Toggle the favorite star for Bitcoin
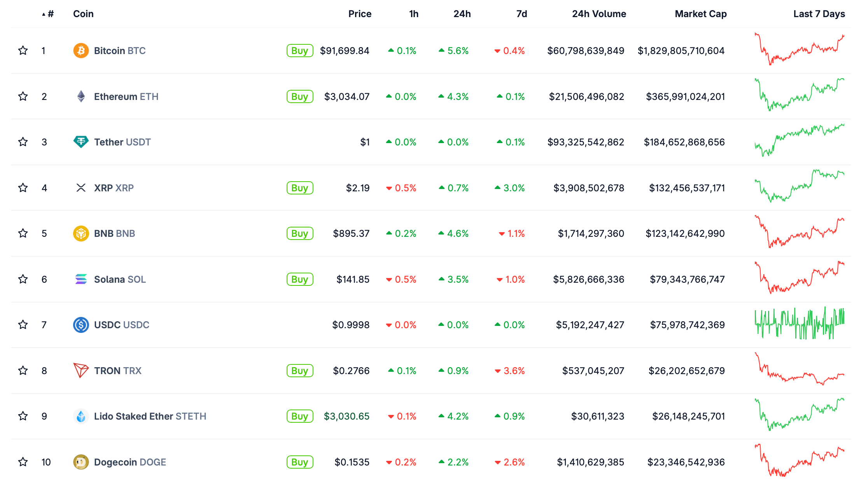Screen dimensions: 868x483 (23, 51)
